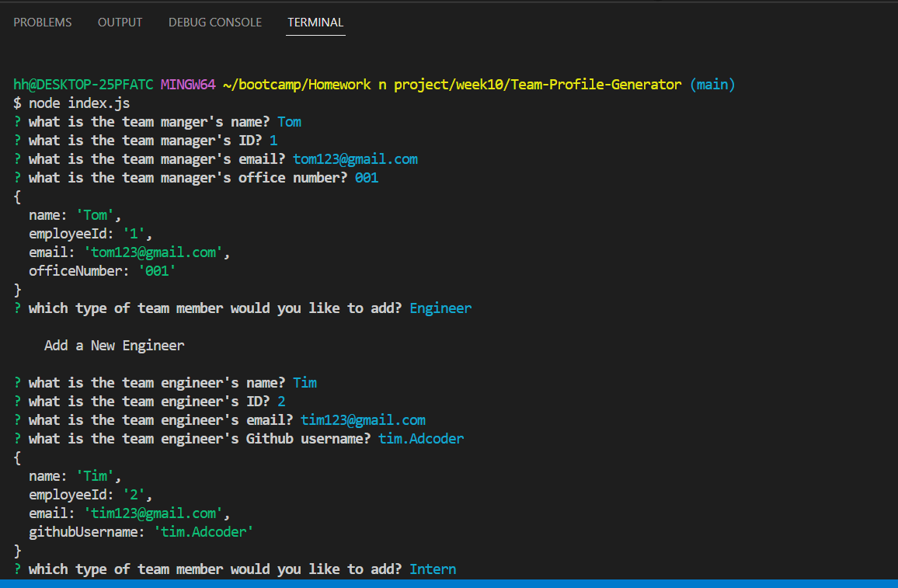Select the DEBUG CONSOLE tab
This screenshot has height=588, width=898.
pos(214,23)
